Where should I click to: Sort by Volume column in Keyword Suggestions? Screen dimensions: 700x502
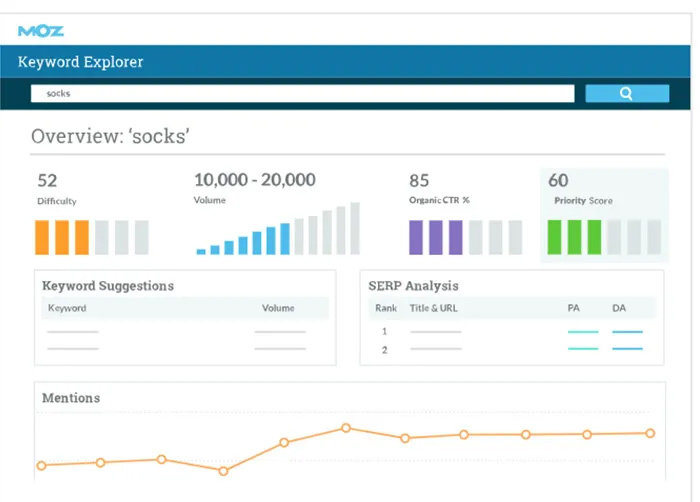[x=278, y=308]
